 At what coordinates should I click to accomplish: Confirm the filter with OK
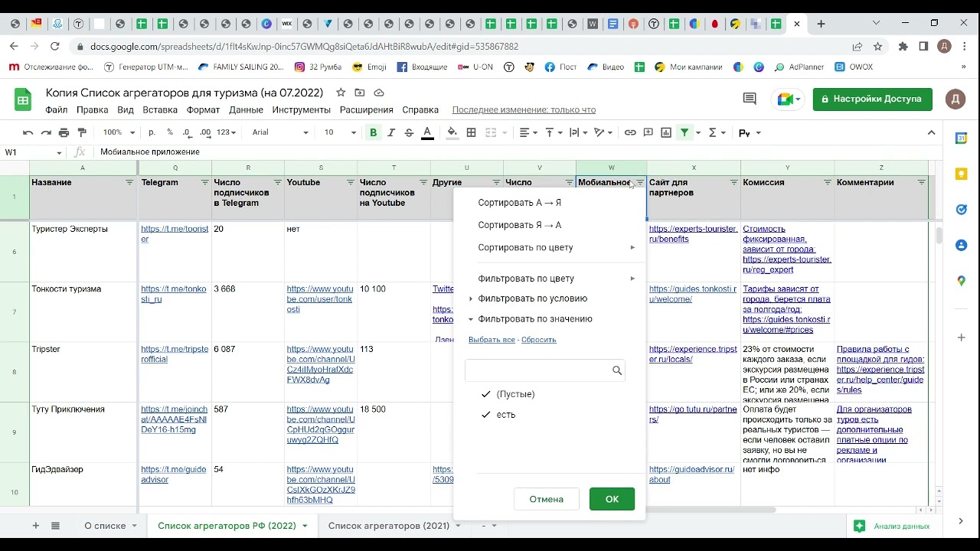612,499
